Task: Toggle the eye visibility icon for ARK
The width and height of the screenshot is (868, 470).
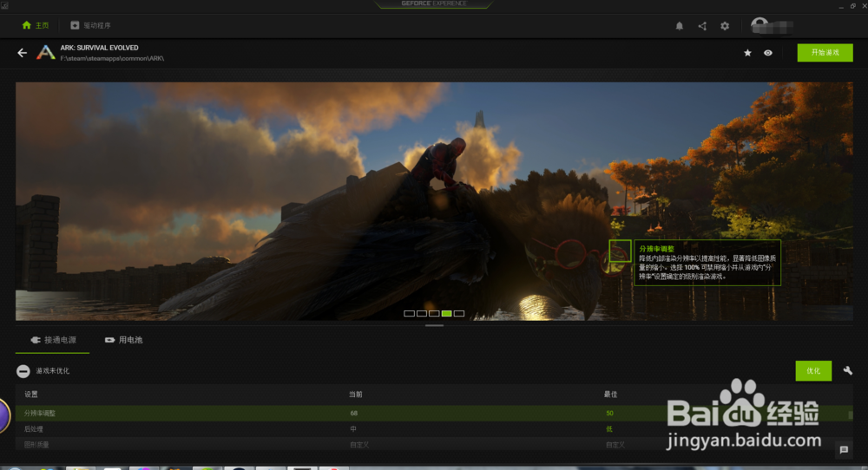Action: click(768, 53)
